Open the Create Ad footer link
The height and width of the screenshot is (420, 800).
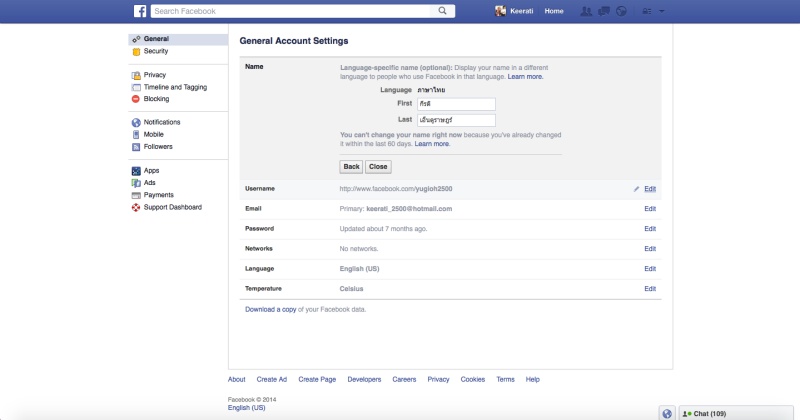(x=271, y=379)
